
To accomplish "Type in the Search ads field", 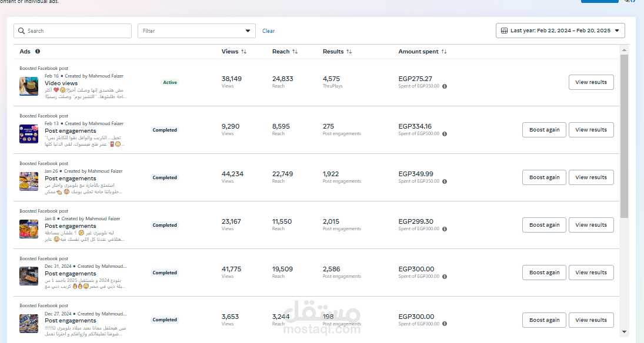I will [x=76, y=31].
